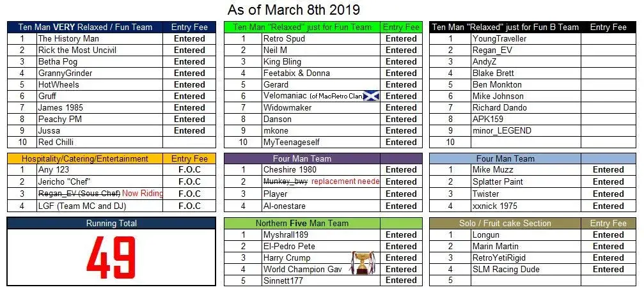Select the 'Ten Man VERY Relaxed / Fun Team' header
Screen dimensions: 644x292
(85, 27)
